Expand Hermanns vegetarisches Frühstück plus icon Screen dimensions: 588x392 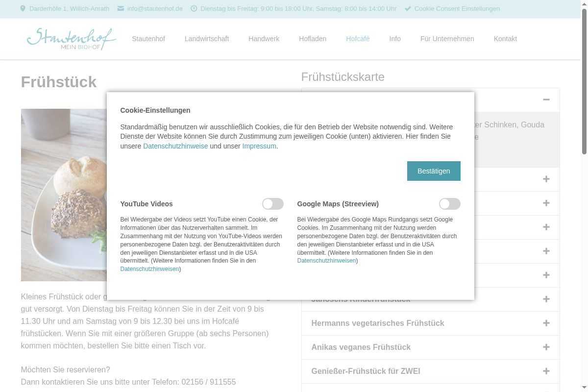[546, 323]
